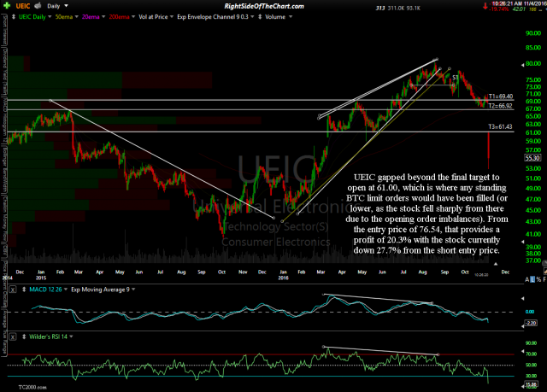Close the Wilder's RSI pane with X
This screenshot has width=547, height=392.
pos(13,337)
